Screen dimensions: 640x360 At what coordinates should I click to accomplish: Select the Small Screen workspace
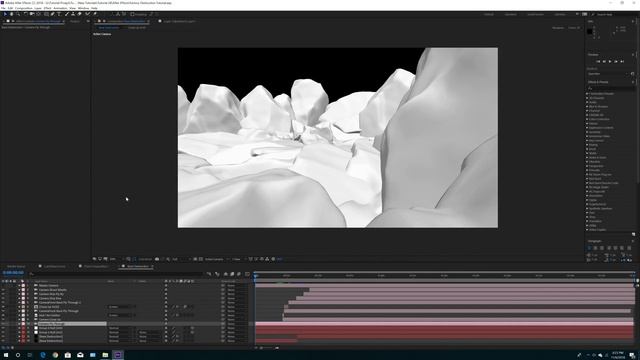535,14
